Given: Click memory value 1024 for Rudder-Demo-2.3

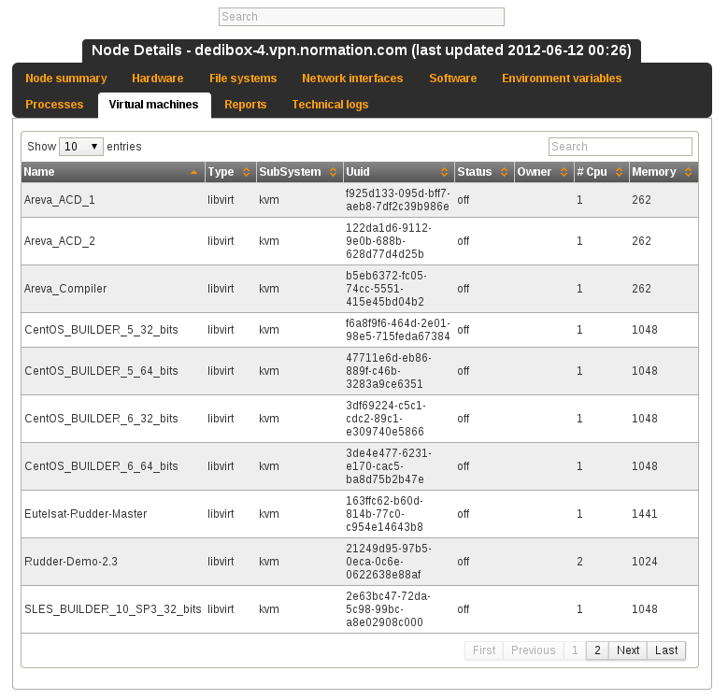Looking at the screenshot, I should pyautogui.click(x=645, y=562).
